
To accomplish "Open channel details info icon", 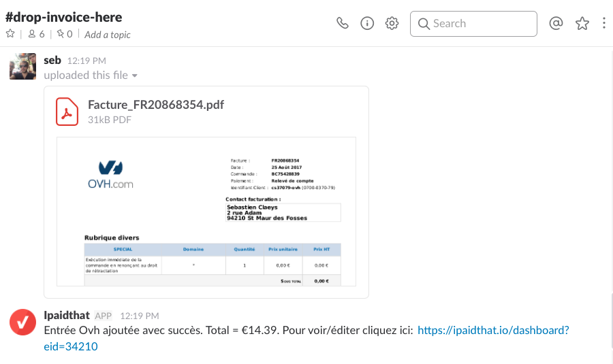I will (x=367, y=23).
